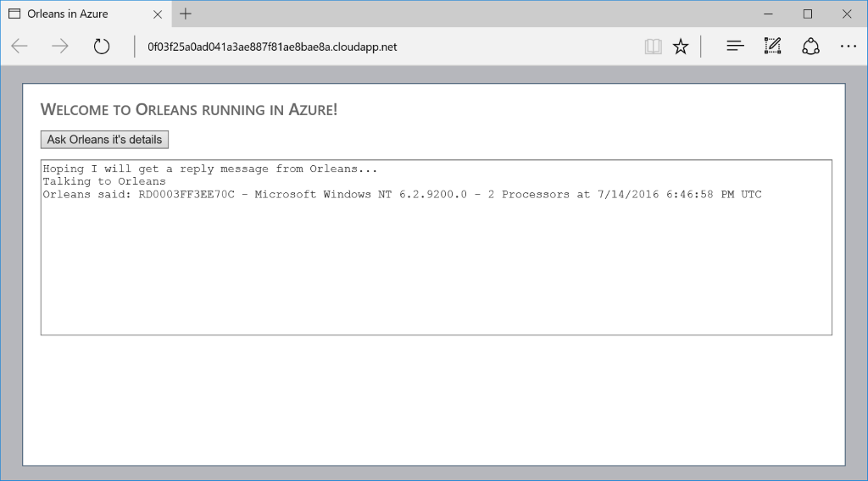Start Web Note with the pen icon
Image resolution: width=868 pixels, height=481 pixels.
pyautogui.click(x=772, y=47)
